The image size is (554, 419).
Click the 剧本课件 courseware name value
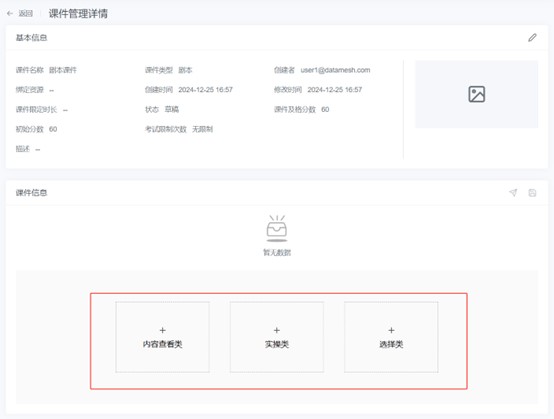[63, 70]
